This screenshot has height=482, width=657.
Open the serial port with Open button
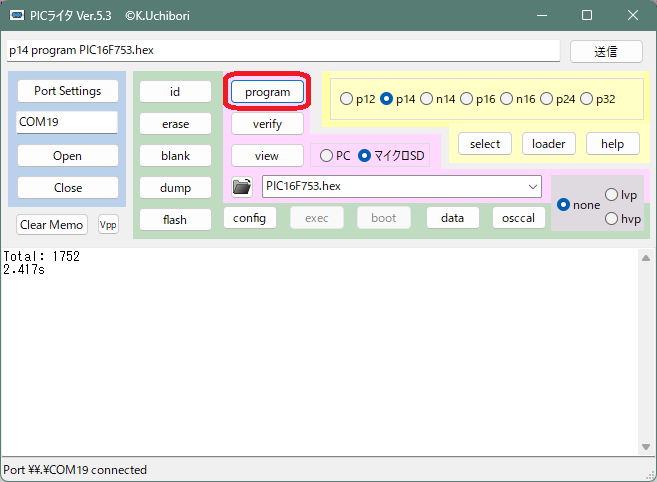[67, 156]
